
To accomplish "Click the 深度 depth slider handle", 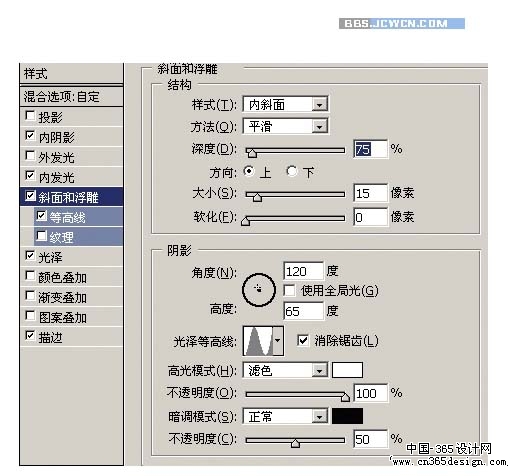I will (252, 153).
